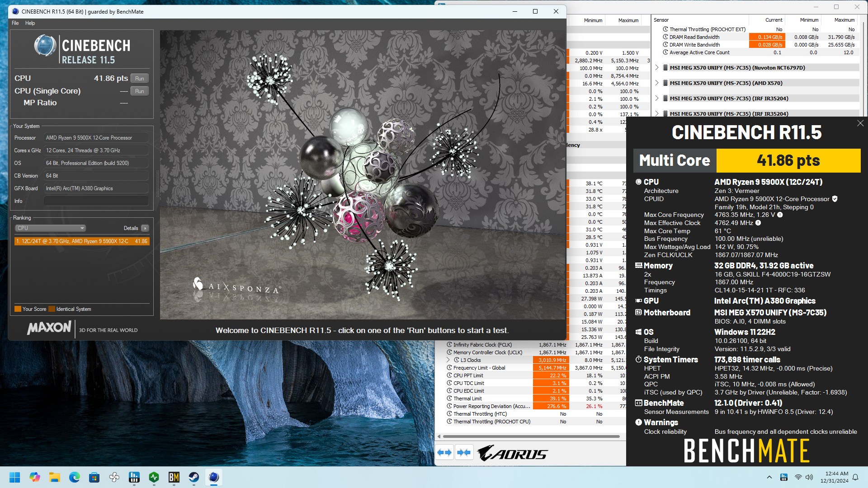Image resolution: width=868 pixels, height=488 pixels.
Task: Open Microsoft Edge from the taskbar
Action: click(x=74, y=477)
